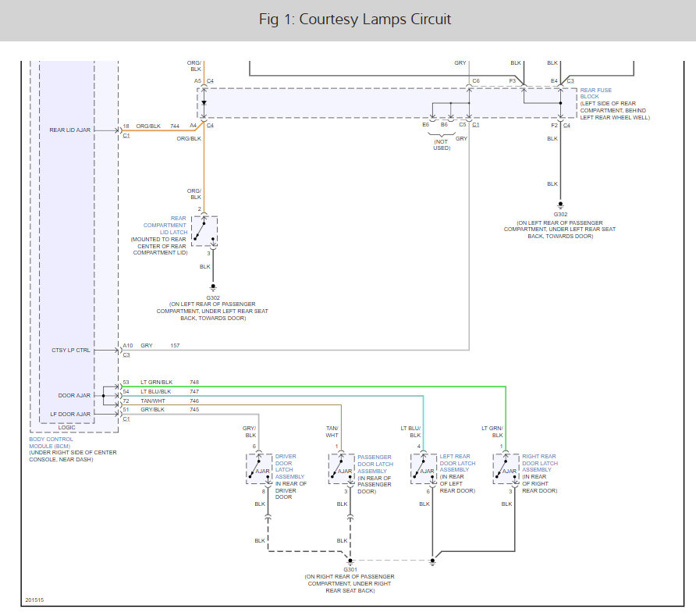The width and height of the screenshot is (696, 616).
Task: Click the 'A4' terminal label
Action: coord(193,126)
